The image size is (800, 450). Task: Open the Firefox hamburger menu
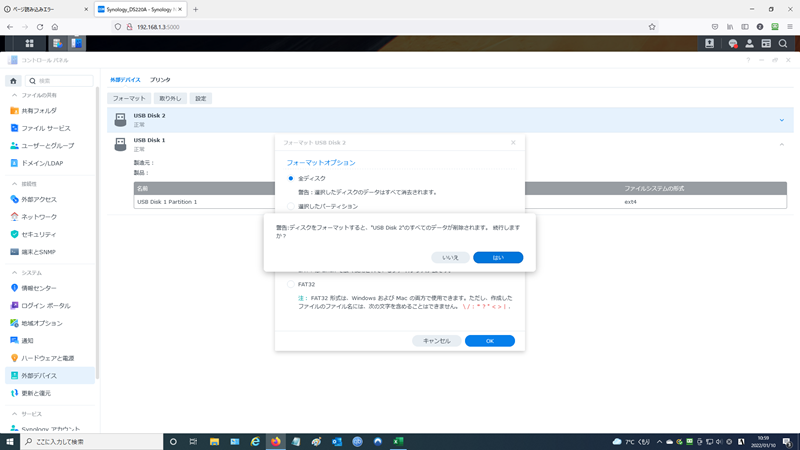[x=790, y=27]
